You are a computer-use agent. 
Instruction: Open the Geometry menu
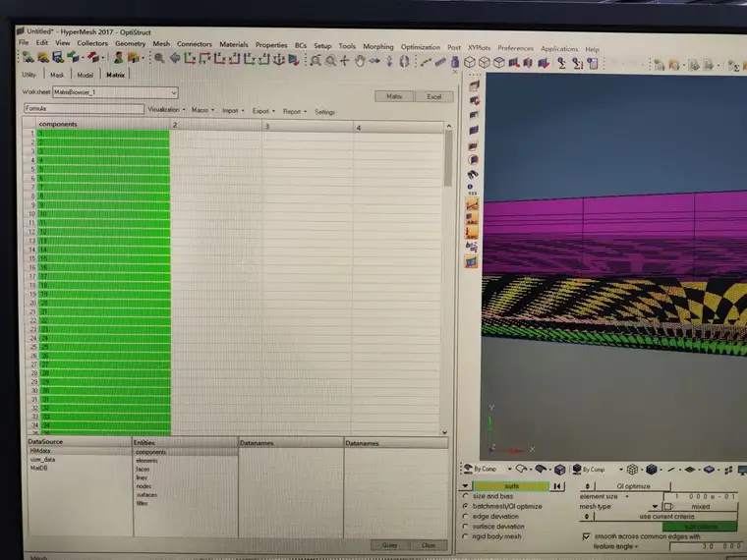(130, 43)
